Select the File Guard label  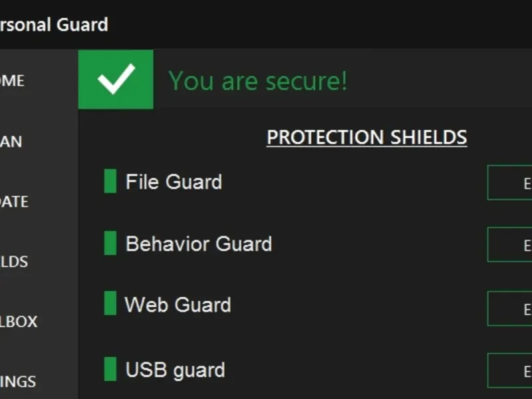coord(174,182)
